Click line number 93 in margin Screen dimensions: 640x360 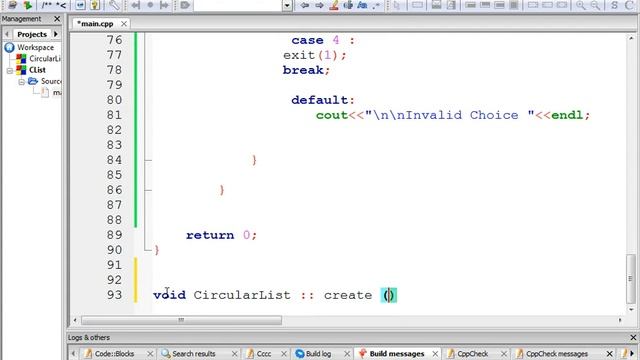coord(114,295)
